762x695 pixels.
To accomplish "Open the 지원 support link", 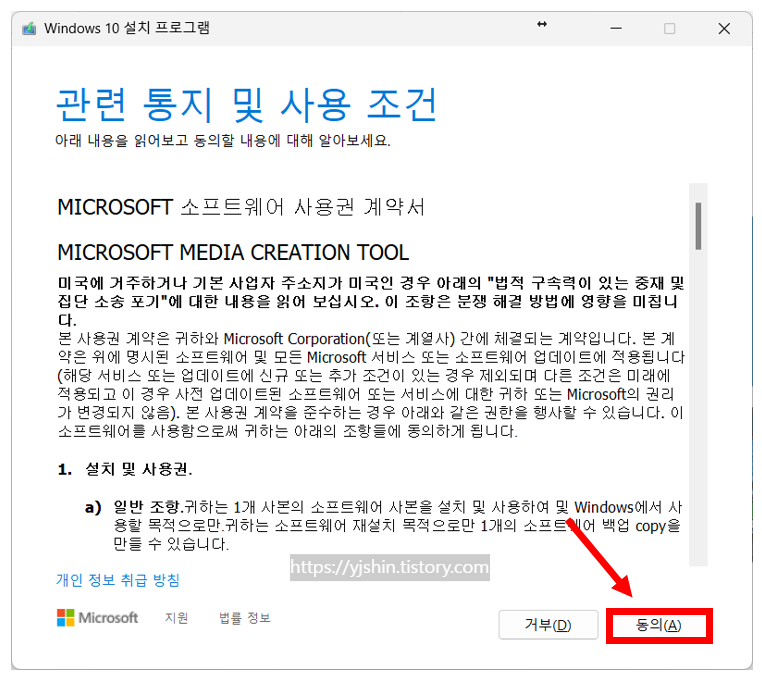I will [x=176, y=618].
